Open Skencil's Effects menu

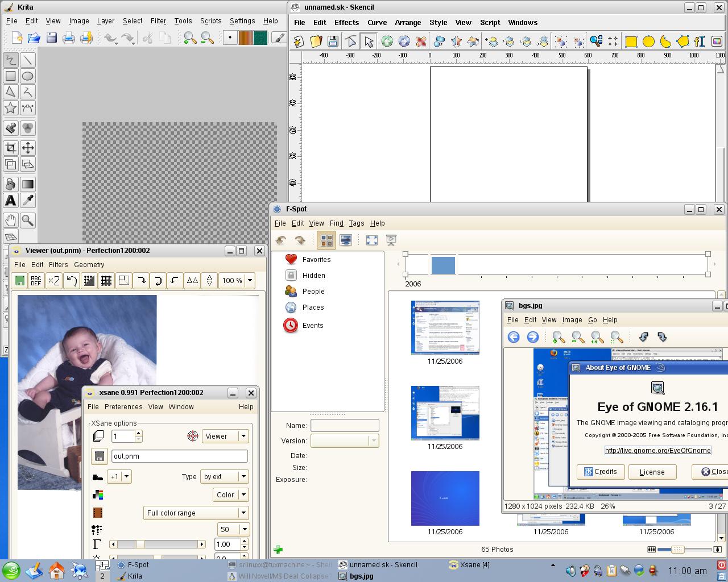click(346, 23)
